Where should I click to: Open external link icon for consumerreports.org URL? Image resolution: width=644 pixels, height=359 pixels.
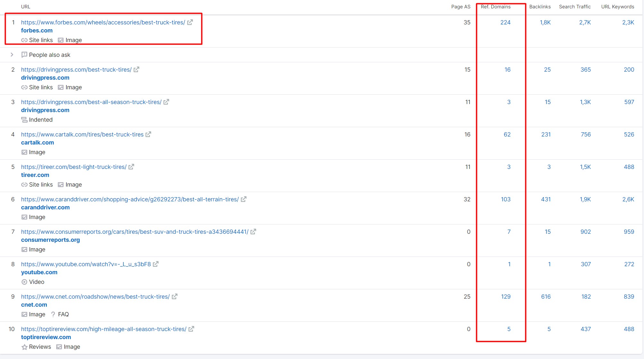[x=253, y=232]
